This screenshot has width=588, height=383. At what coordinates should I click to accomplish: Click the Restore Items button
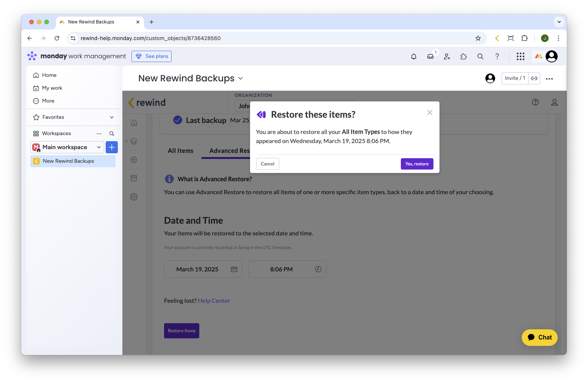(181, 331)
